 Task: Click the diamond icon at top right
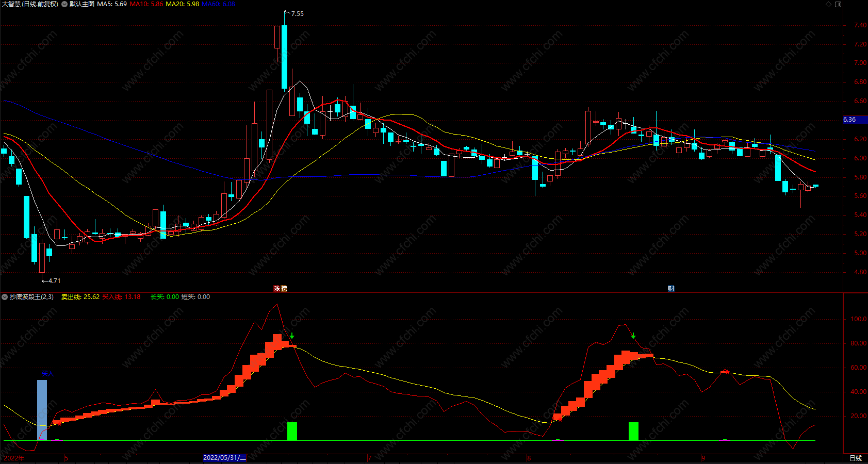click(829, 4)
